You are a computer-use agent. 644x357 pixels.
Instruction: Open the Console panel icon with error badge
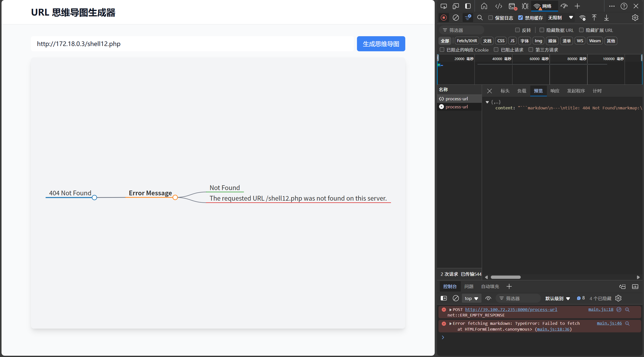point(512,6)
